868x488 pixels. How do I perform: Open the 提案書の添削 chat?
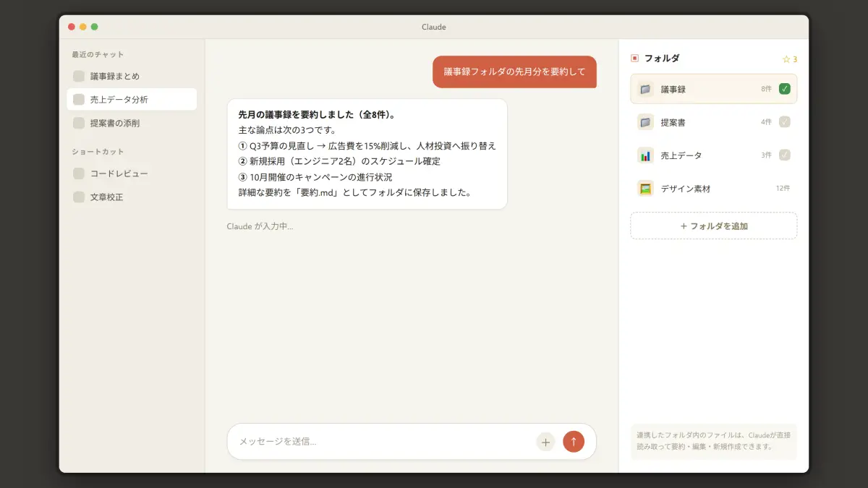tap(132, 123)
